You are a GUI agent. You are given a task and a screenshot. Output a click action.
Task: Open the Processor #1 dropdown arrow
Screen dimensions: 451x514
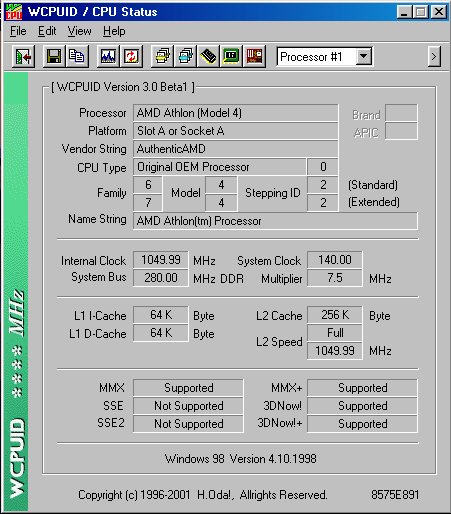point(363,57)
